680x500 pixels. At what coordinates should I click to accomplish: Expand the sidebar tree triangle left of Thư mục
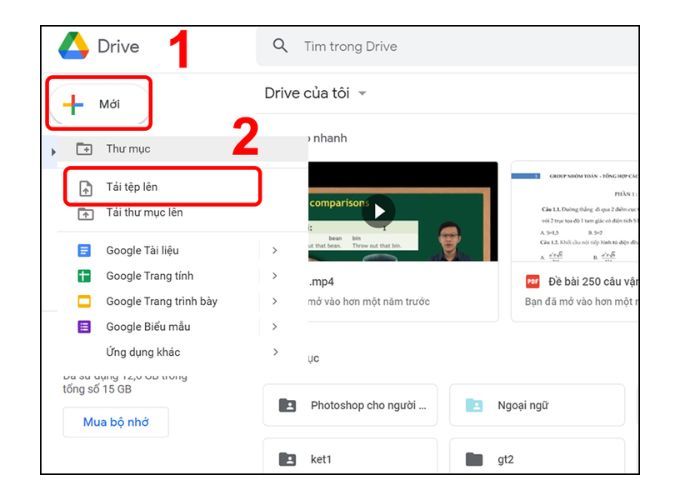(x=53, y=152)
